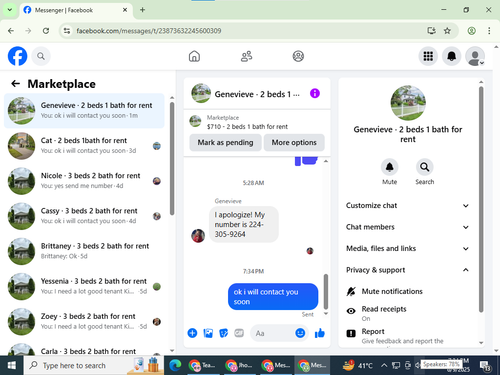500x375 pixels.
Task: Open Windows Start menu
Action: coord(12,365)
